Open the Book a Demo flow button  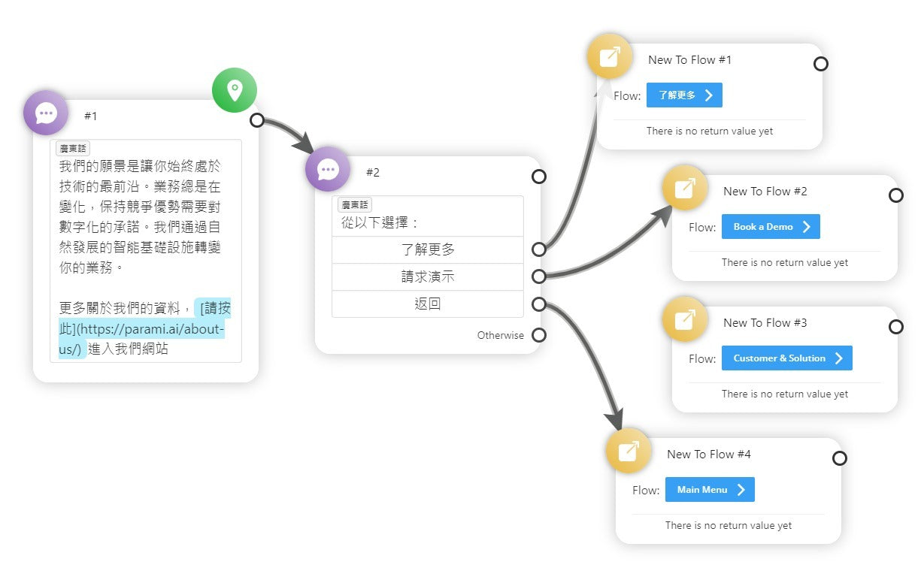pos(771,227)
